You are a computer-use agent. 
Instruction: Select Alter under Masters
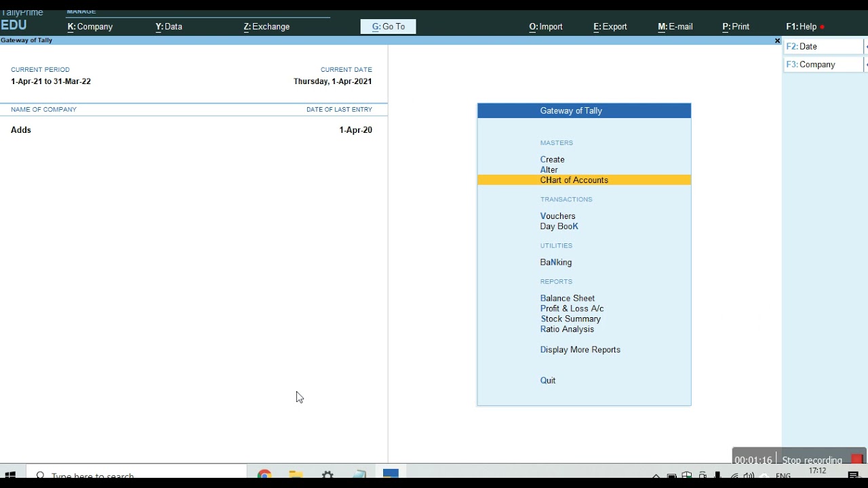pyautogui.click(x=549, y=170)
